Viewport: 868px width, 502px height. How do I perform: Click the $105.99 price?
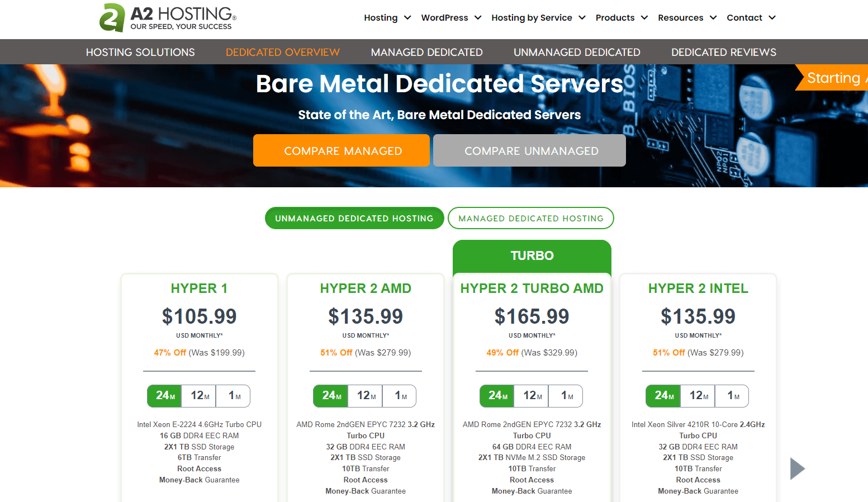pos(199,316)
